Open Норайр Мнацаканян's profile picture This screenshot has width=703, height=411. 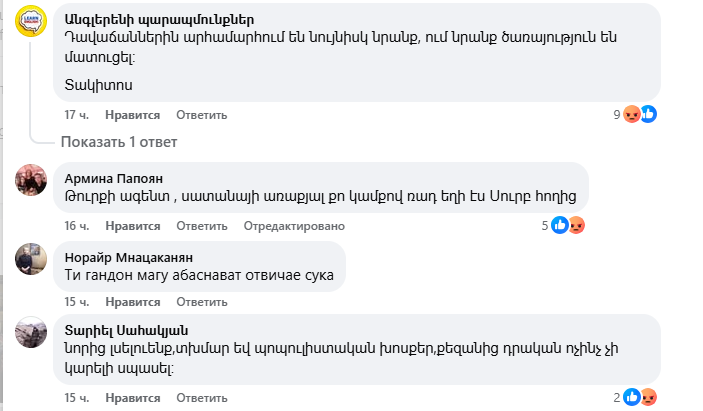point(31,259)
